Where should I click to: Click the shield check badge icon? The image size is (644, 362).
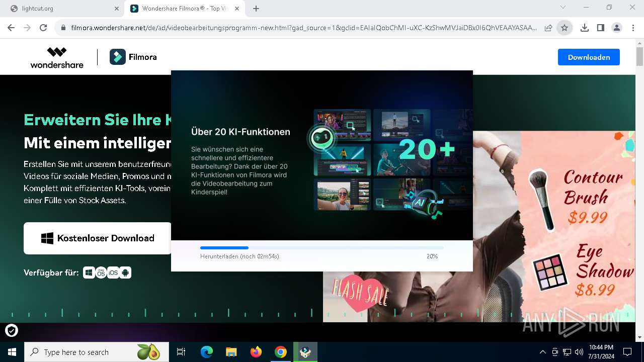12,330
